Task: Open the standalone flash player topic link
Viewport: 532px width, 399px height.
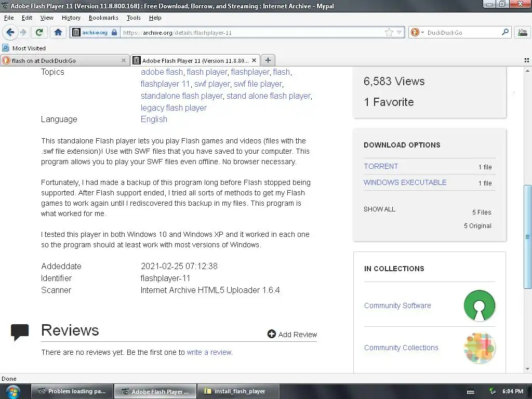Action: click(181, 96)
